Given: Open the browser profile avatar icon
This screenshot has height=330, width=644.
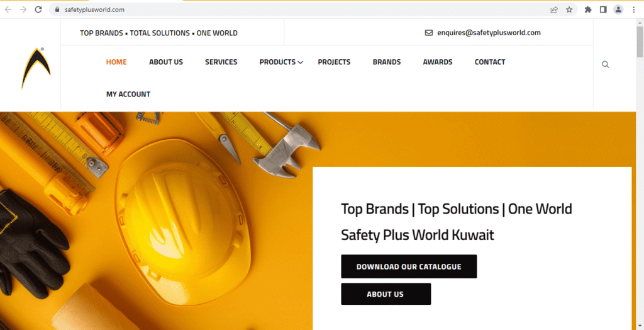Looking at the screenshot, I should tap(618, 9).
